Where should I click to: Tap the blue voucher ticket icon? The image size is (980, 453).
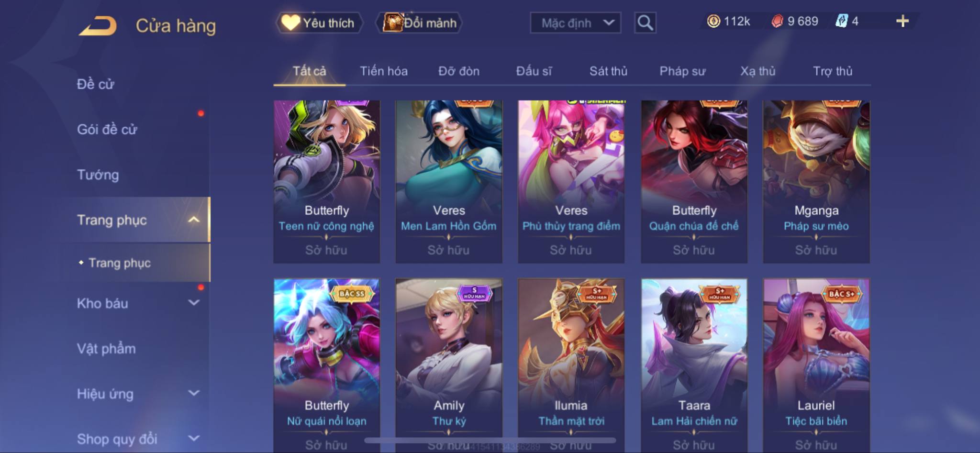[x=842, y=21]
